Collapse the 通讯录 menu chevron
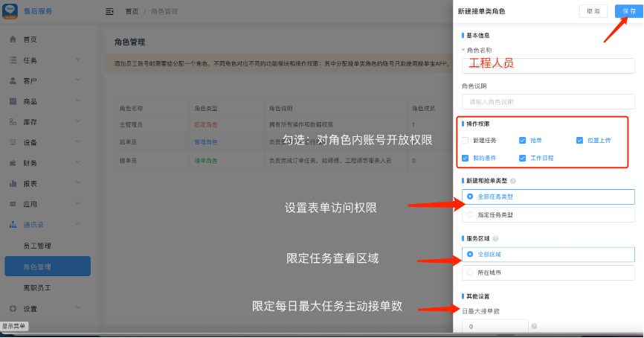Image resolution: width=644 pixels, height=338 pixels. coord(77,224)
